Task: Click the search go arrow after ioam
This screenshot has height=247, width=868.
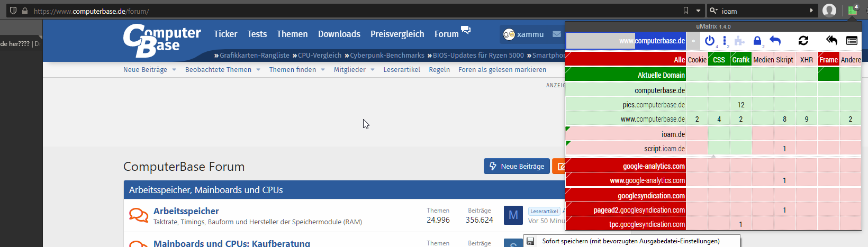Action: tap(811, 11)
